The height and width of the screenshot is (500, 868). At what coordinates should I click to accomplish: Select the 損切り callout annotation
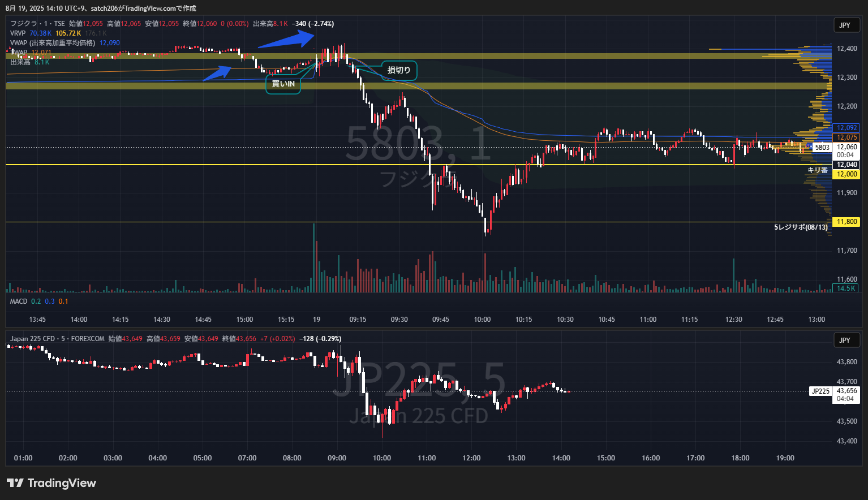click(399, 70)
